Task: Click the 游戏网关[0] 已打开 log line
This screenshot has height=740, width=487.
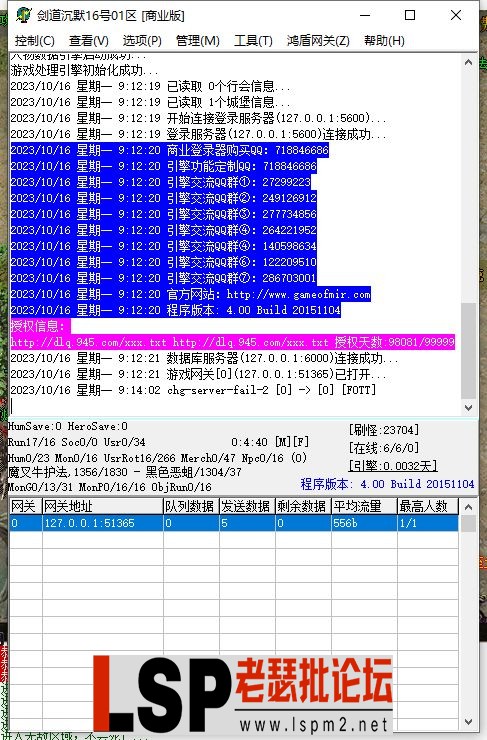Action: pos(199,374)
